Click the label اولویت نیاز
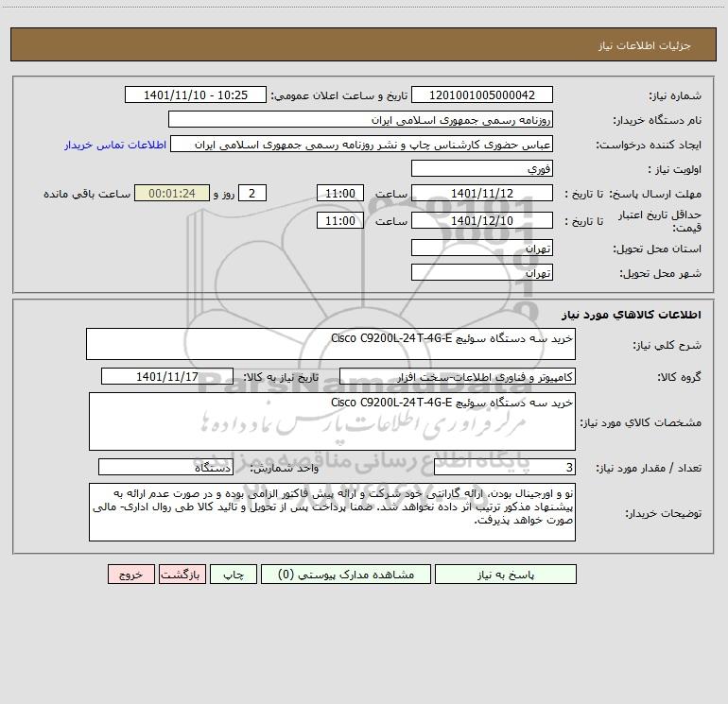 675,170
